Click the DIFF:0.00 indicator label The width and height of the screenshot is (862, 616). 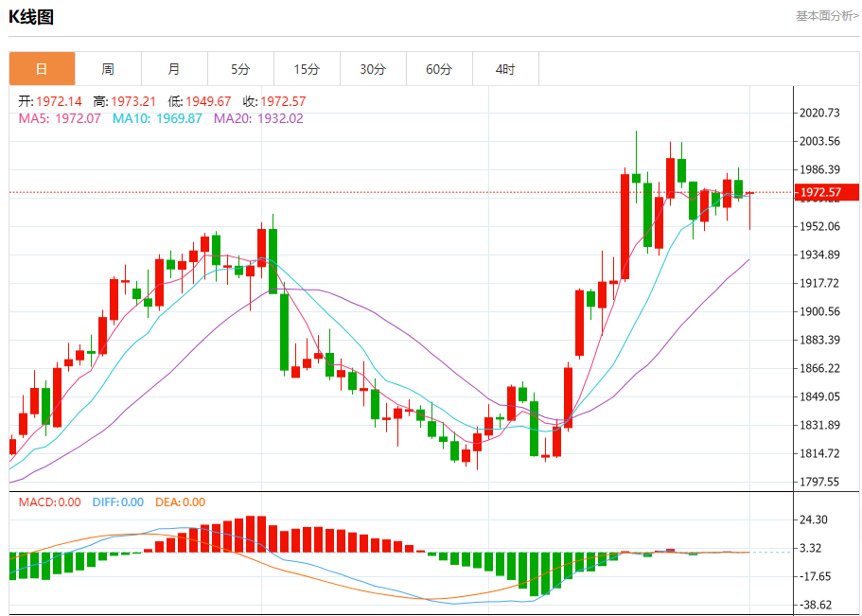(118, 502)
